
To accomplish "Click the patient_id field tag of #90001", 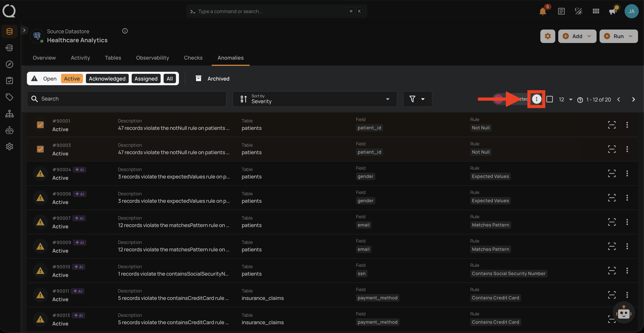I will coord(369,128).
